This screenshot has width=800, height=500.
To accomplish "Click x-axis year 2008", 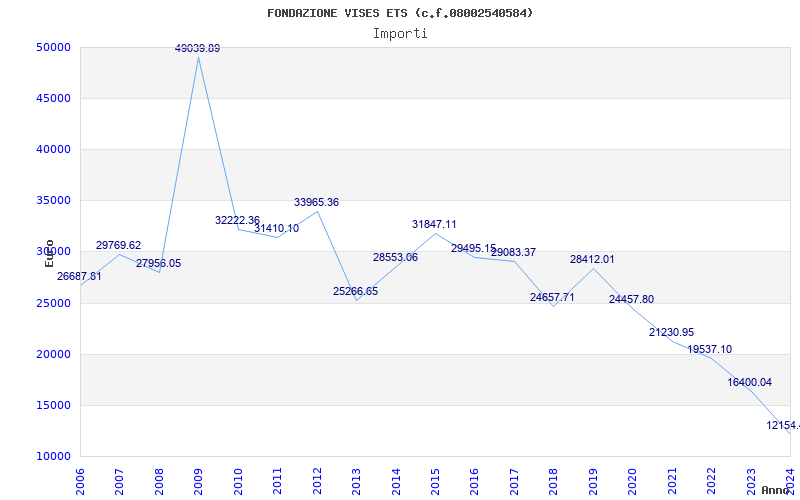I will (159, 481).
